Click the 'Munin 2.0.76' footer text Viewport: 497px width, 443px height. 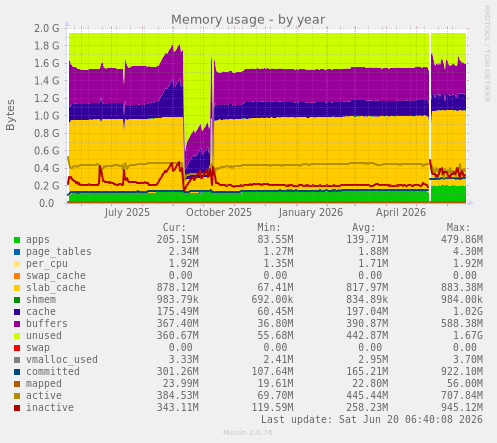coord(248,433)
